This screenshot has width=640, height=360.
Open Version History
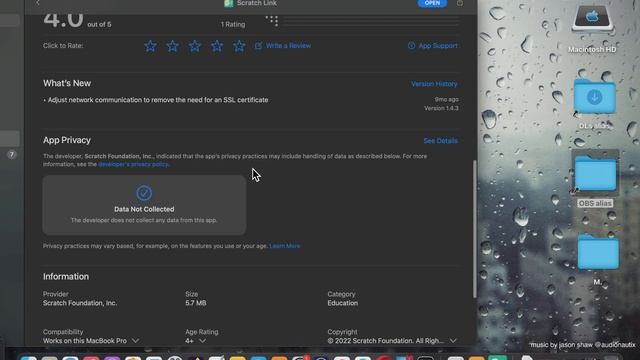click(434, 84)
